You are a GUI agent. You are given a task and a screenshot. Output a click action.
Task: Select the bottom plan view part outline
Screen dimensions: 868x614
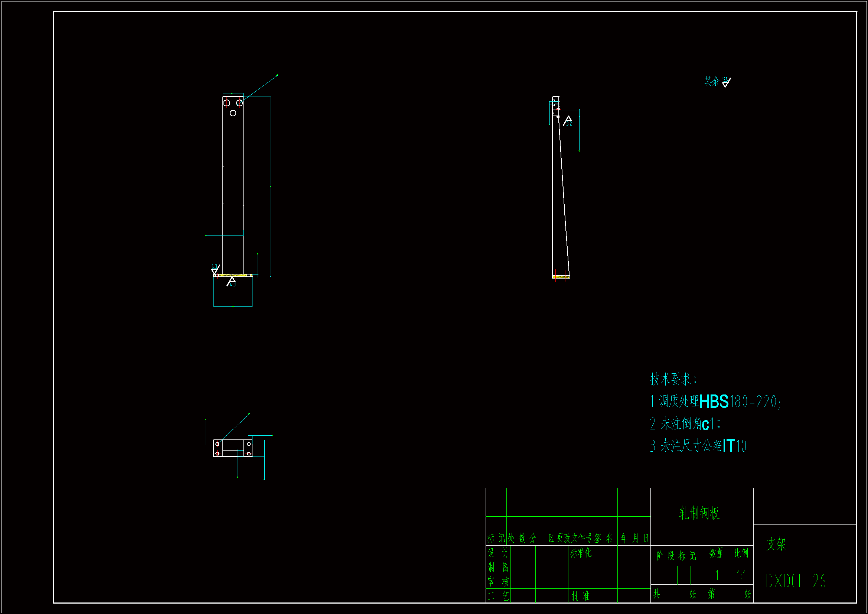232,448
